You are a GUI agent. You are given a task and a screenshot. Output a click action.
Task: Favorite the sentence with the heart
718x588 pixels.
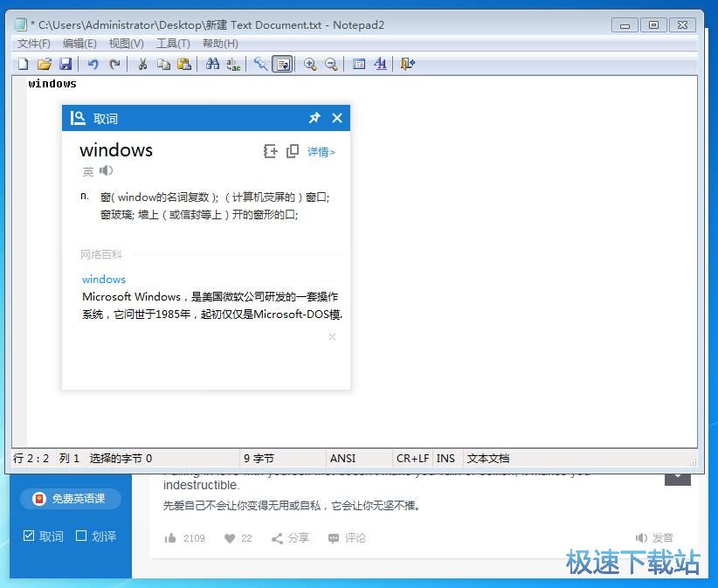(x=230, y=538)
